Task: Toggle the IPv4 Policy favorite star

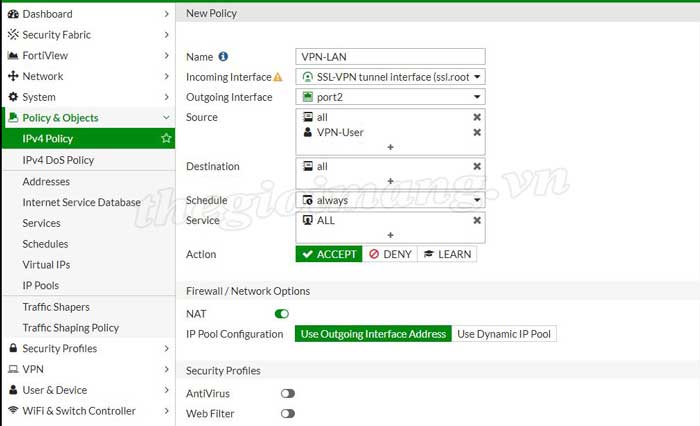Action: click(x=166, y=138)
